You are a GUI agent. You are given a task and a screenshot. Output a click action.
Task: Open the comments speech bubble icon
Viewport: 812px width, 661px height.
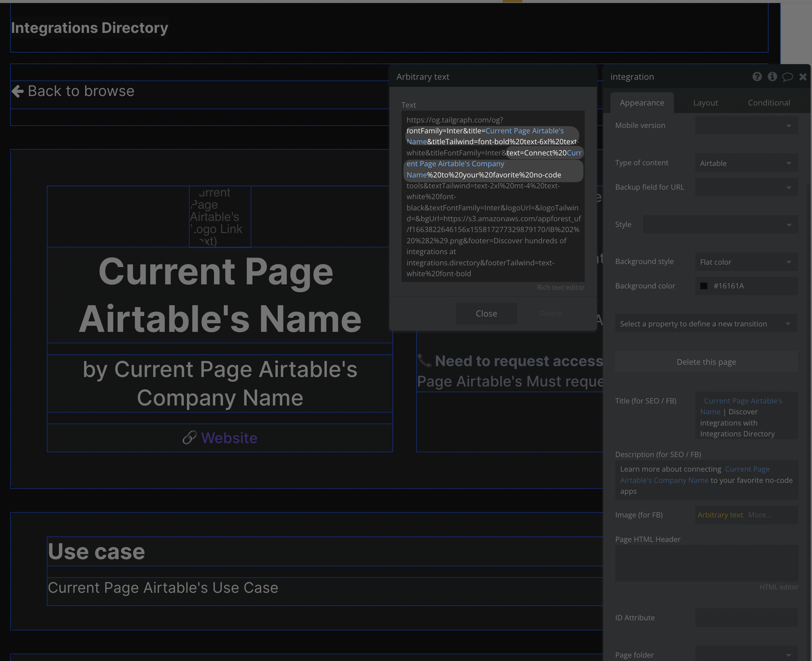point(787,77)
